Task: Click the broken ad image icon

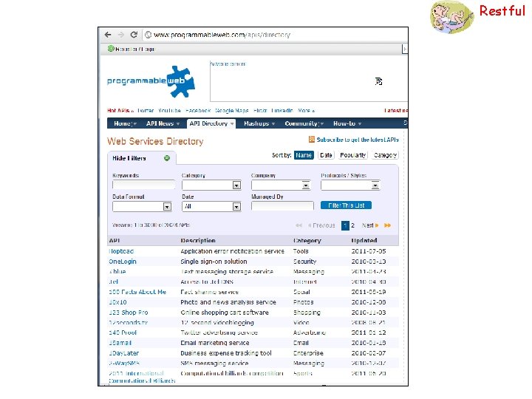Action: click(x=378, y=81)
